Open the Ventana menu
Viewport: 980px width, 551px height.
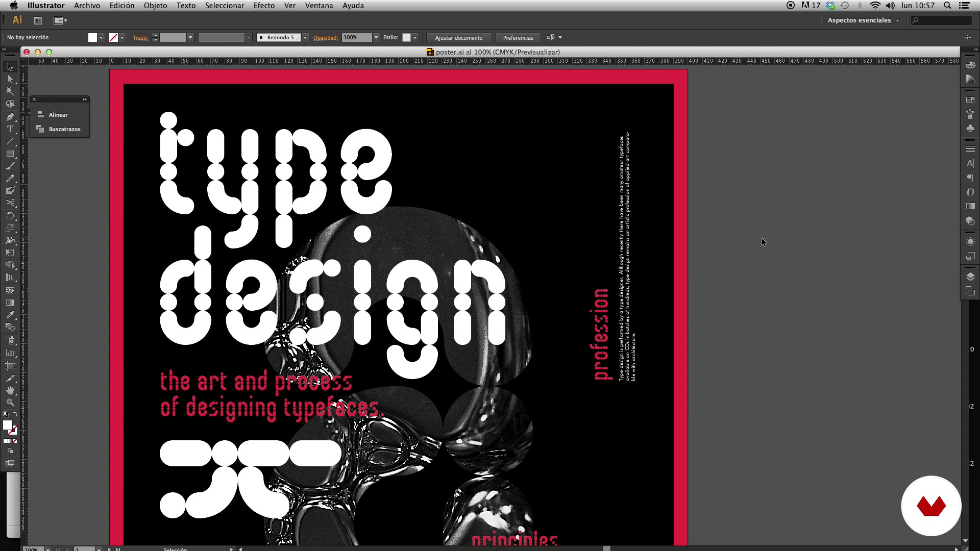tap(319, 6)
